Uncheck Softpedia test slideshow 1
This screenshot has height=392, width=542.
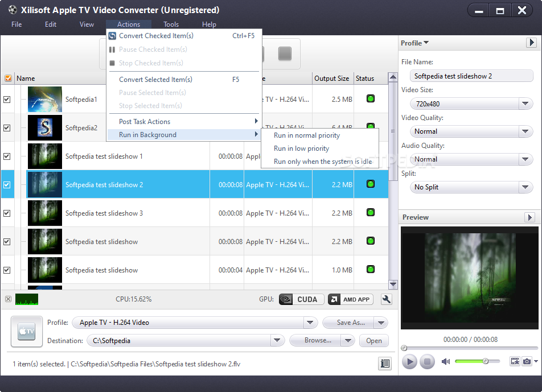[x=7, y=156]
